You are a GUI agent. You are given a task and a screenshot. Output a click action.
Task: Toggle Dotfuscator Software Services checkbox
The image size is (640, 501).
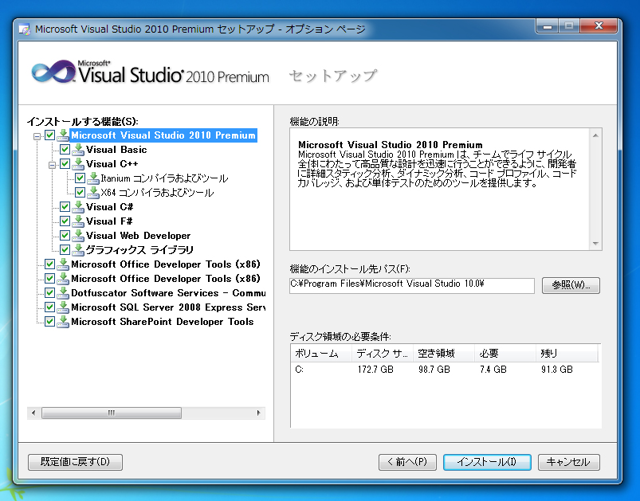coord(50,293)
